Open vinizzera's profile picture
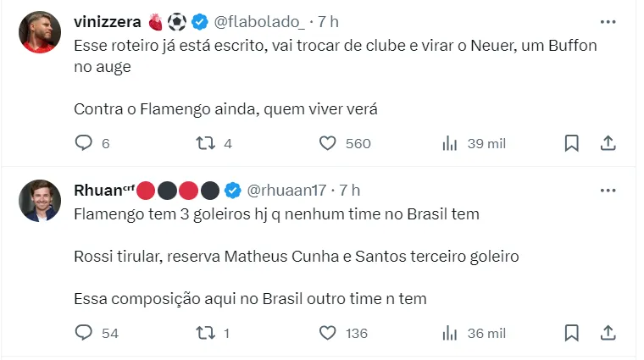The width and height of the screenshot is (644, 360). pyautogui.click(x=41, y=33)
